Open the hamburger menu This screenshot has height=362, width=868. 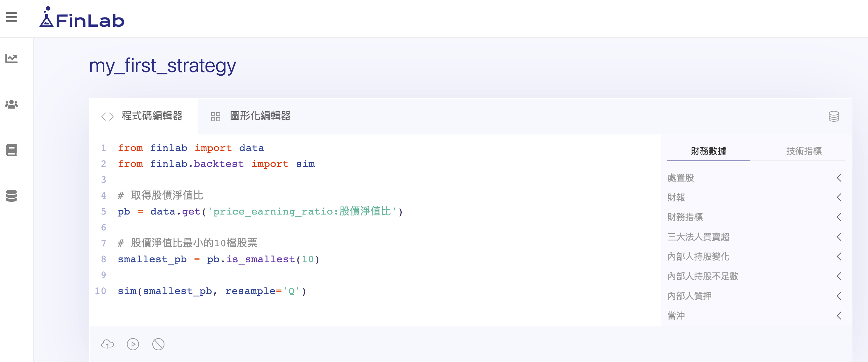[x=11, y=17]
